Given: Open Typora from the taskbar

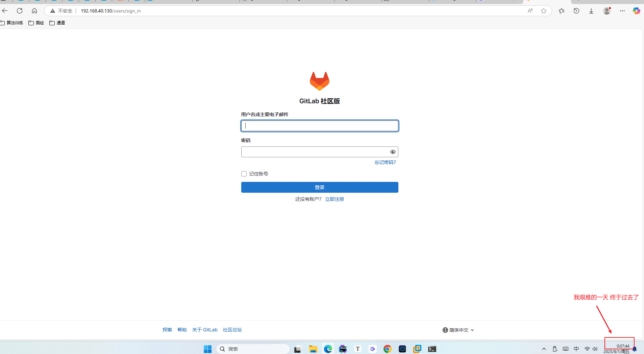Looking at the screenshot, I should [x=358, y=349].
